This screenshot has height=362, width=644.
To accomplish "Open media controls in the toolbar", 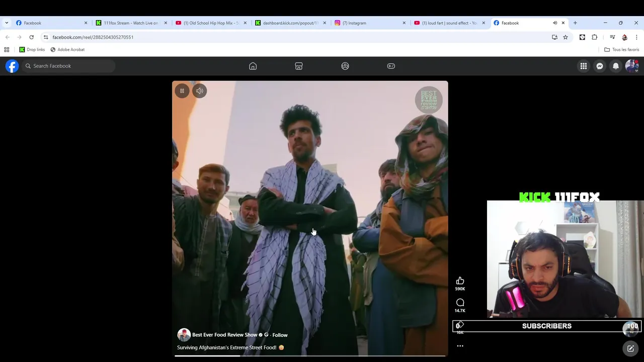I will tap(612, 37).
